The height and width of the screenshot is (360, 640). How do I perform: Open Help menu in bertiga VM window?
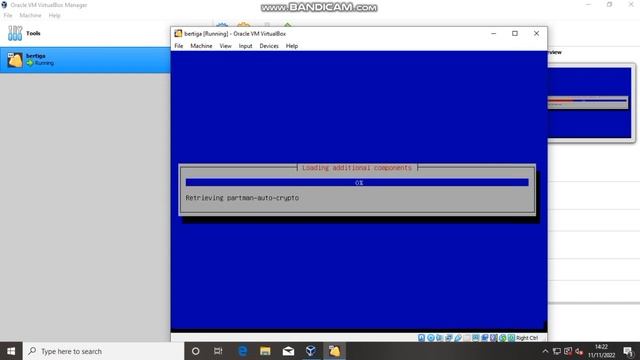(292, 46)
